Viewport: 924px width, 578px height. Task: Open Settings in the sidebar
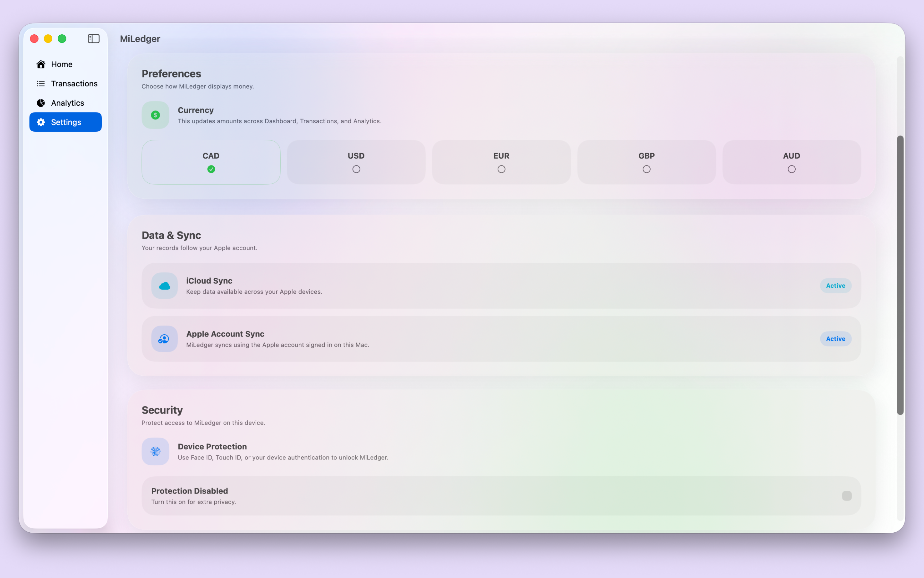pos(66,122)
